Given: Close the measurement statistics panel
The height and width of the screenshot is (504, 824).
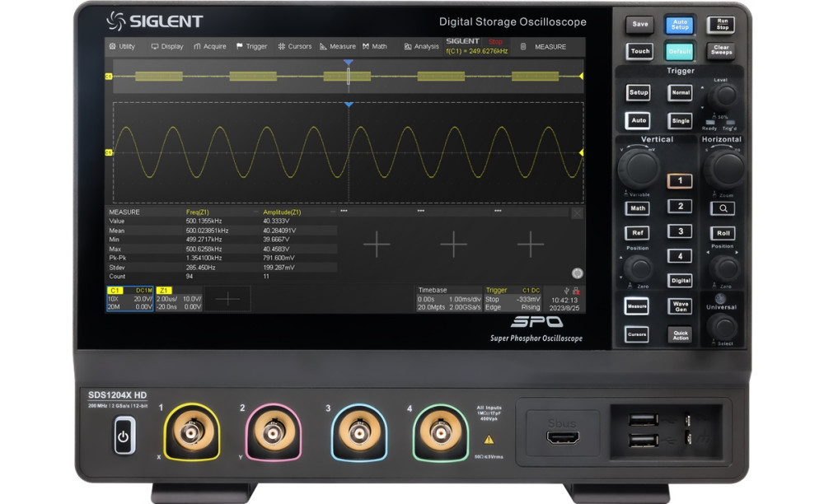Looking at the screenshot, I should tap(577, 213).
